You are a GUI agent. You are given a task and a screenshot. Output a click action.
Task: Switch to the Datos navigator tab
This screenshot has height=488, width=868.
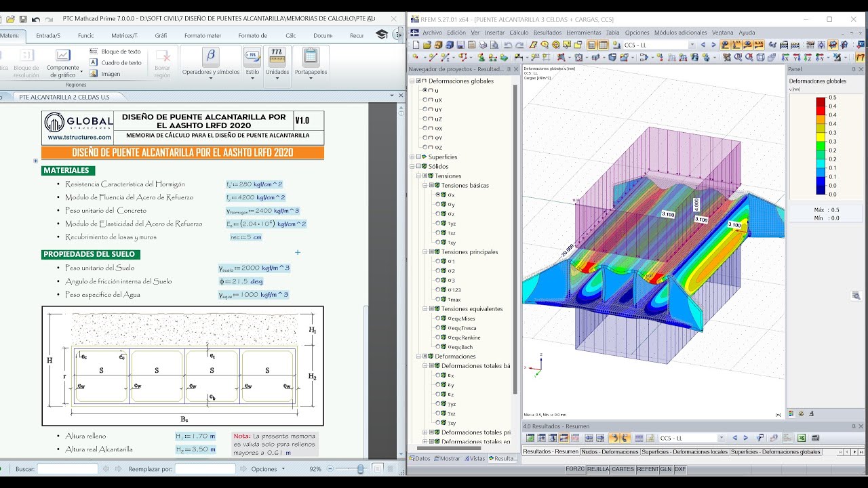[420, 458]
